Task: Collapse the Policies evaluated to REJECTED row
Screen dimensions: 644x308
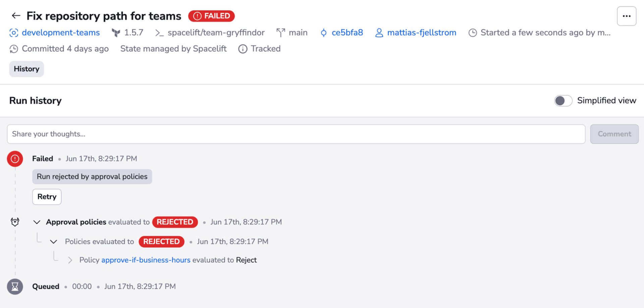Action: (54, 242)
